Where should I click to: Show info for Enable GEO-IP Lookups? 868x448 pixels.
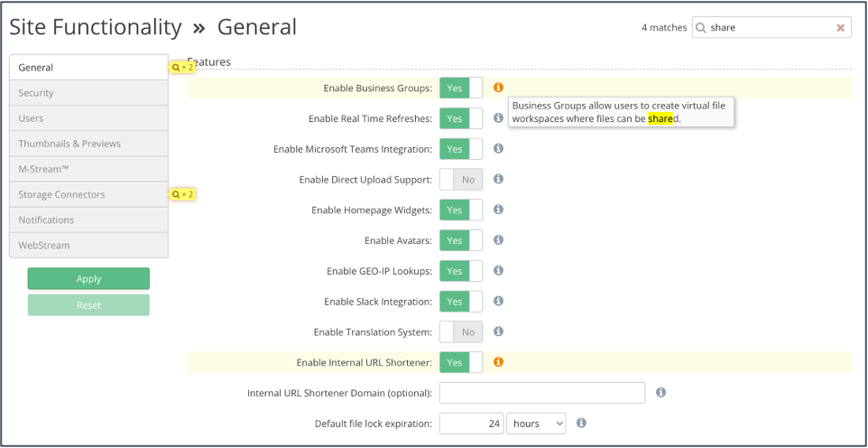(x=498, y=271)
